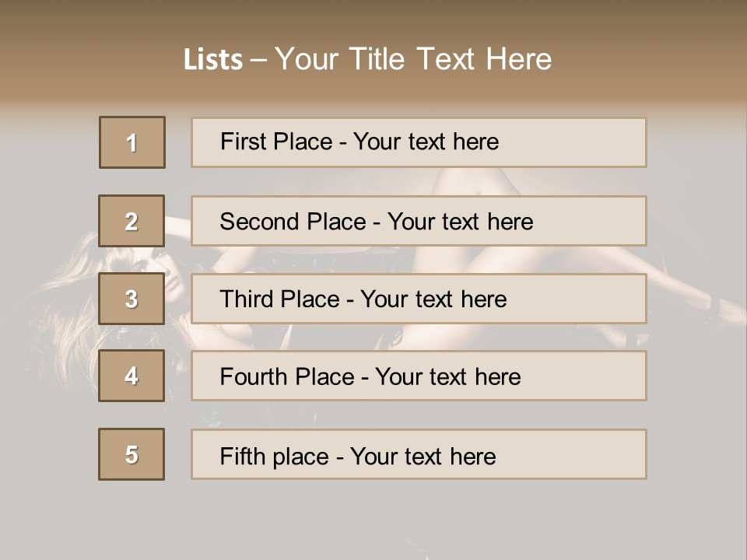Click the number 1 box
Image resolution: width=747 pixels, height=560 pixels.
(x=132, y=142)
